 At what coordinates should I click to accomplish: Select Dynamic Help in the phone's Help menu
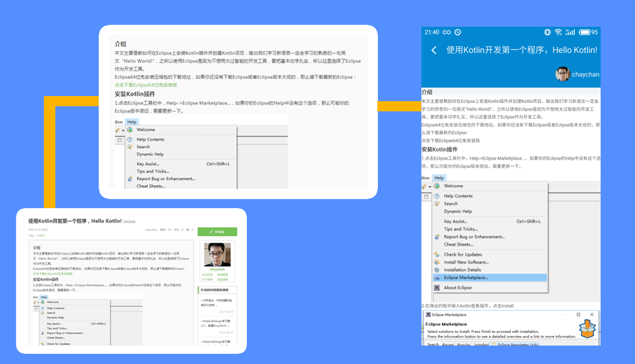click(x=458, y=211)
